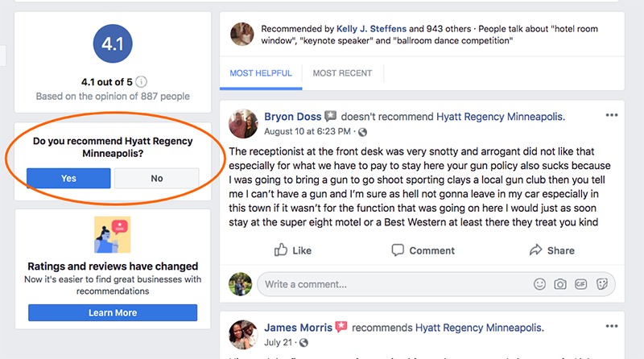Click the emoji icon in the comment box
Screen dimensions: 644x359
point(539,284)
